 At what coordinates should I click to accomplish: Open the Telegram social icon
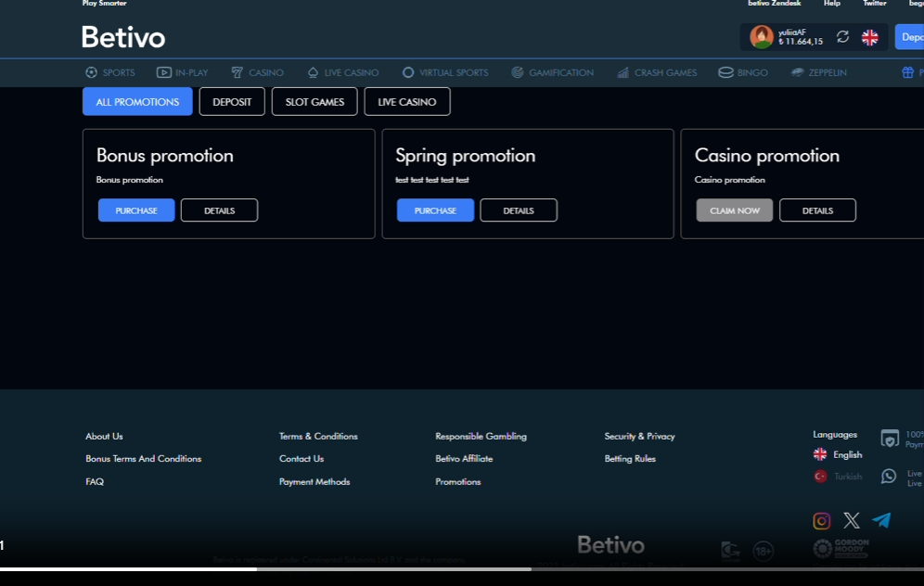tap(881, 520)
